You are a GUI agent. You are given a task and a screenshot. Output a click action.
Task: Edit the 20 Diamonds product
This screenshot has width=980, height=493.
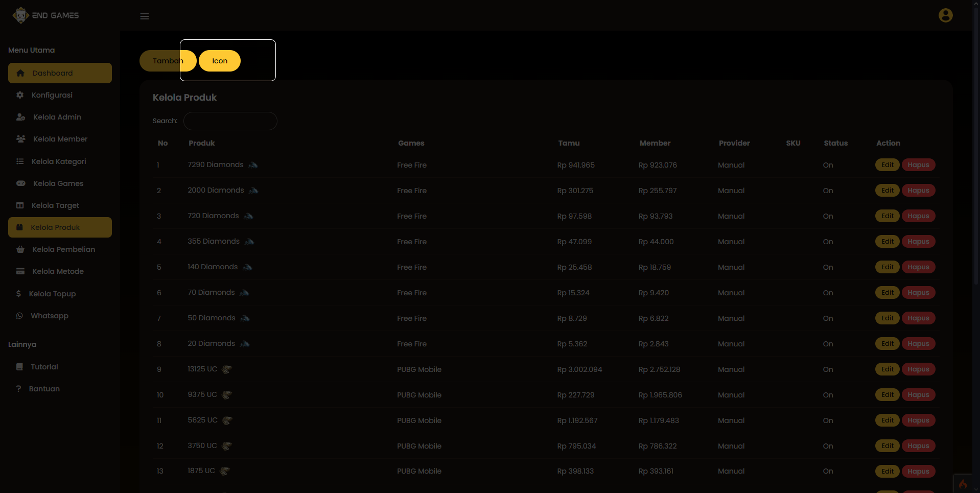887,344
